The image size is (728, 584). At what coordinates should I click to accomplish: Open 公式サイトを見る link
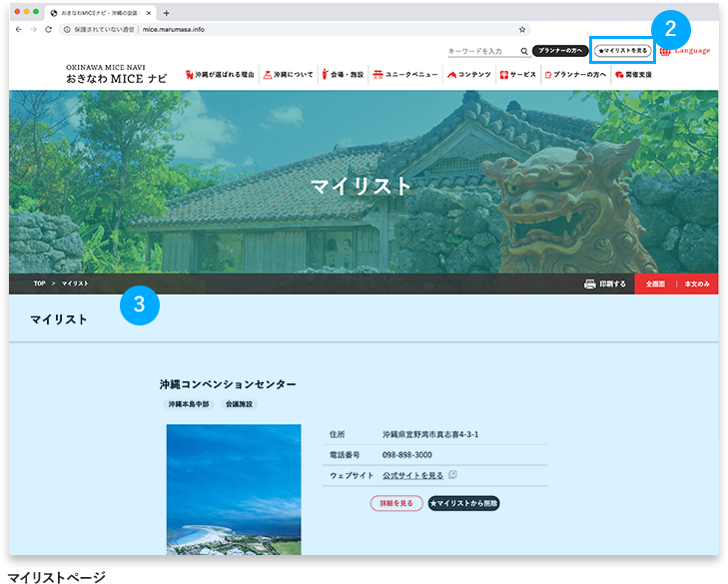click(412, 475)
